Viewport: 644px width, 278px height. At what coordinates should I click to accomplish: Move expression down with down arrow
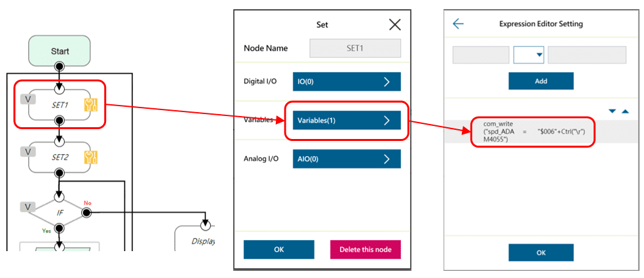tap(612, 111)
